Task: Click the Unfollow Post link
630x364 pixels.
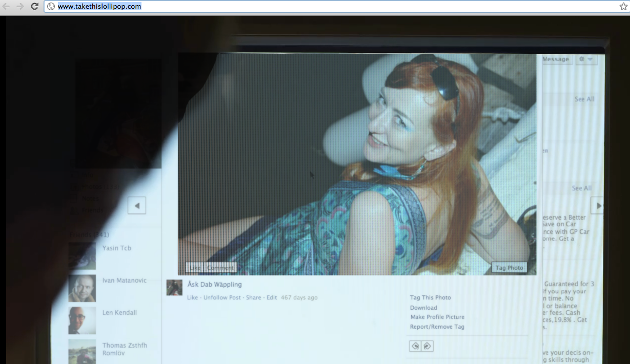Action: pos(222,297)
